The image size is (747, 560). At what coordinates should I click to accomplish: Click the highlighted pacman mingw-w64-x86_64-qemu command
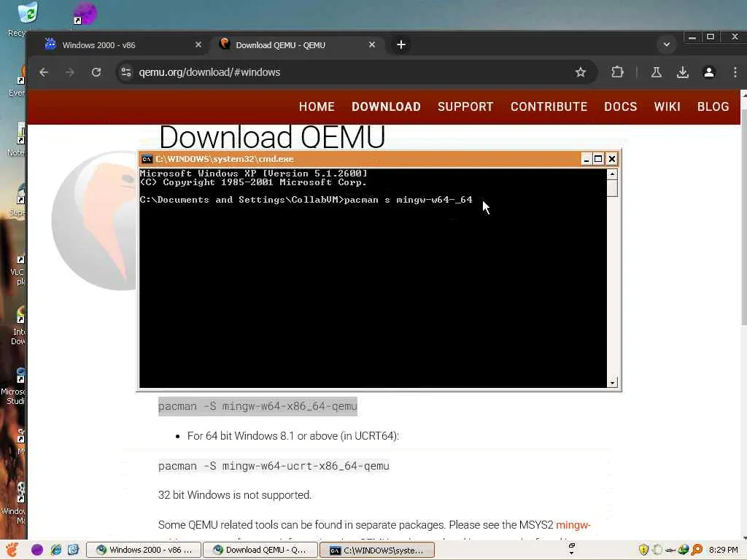[x=258, y=406]
